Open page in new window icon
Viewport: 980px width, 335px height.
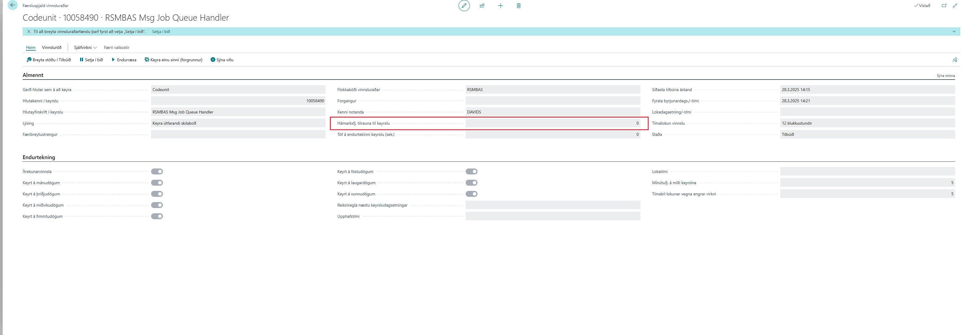[944, 6]
